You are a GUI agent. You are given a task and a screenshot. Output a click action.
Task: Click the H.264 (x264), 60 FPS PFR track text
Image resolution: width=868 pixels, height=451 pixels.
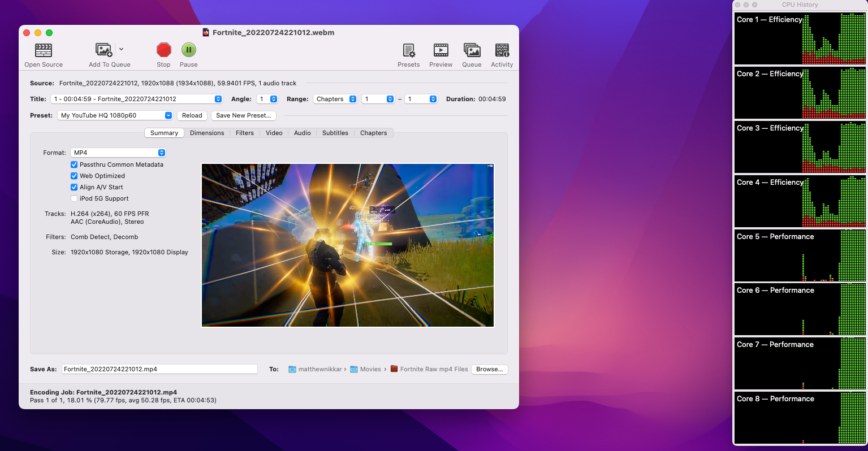point(110,214)
